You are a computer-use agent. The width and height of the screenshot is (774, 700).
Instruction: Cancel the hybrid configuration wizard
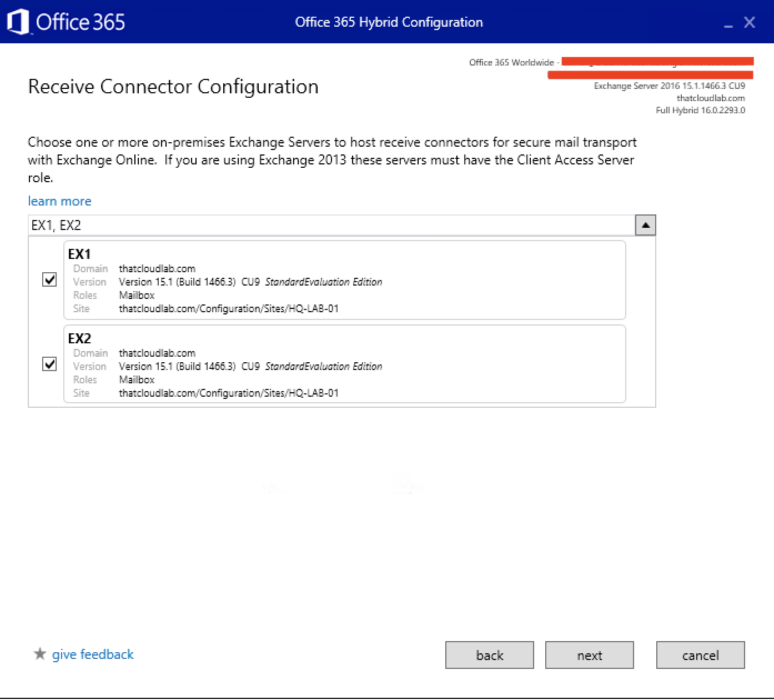tap(700, 655)
